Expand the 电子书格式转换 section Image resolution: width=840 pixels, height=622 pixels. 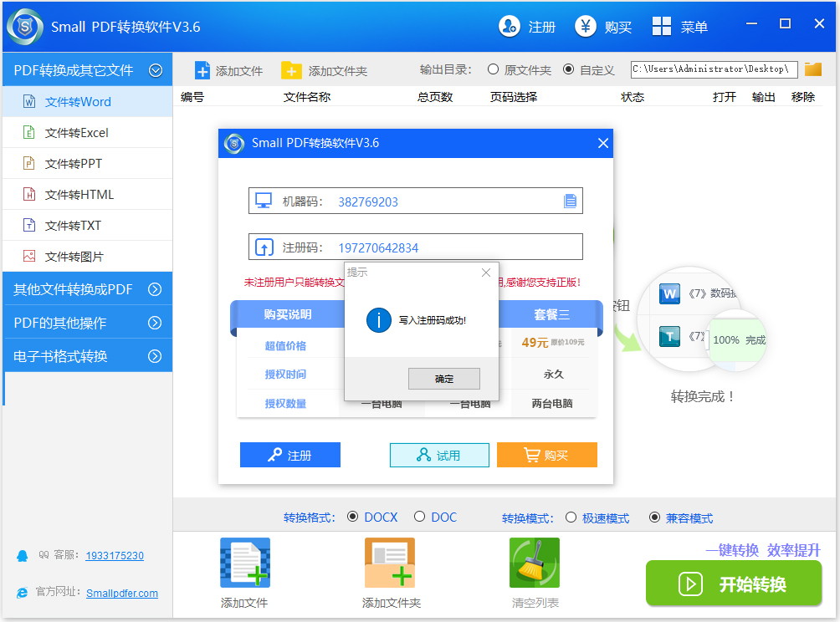(x=155, y=356)
